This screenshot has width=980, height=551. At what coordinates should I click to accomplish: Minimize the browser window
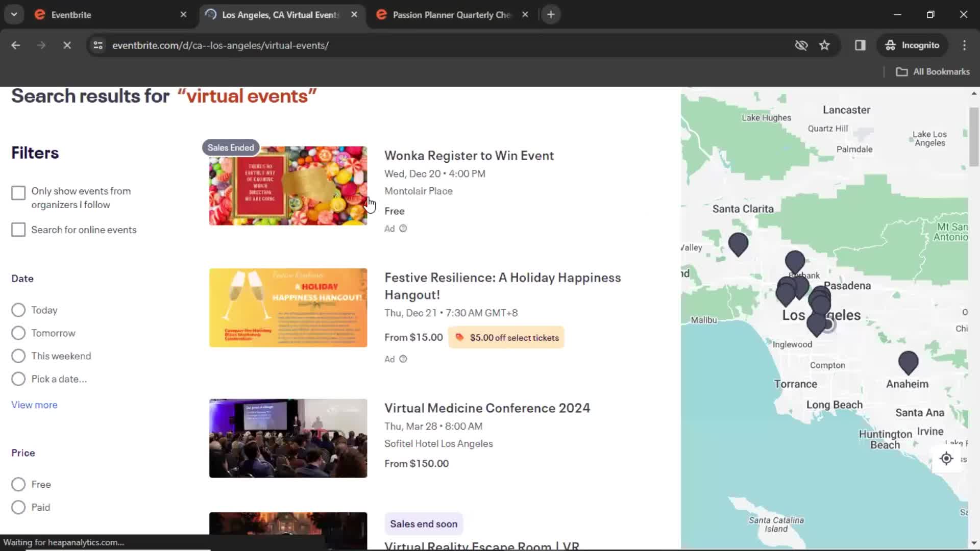pos(897,15)
